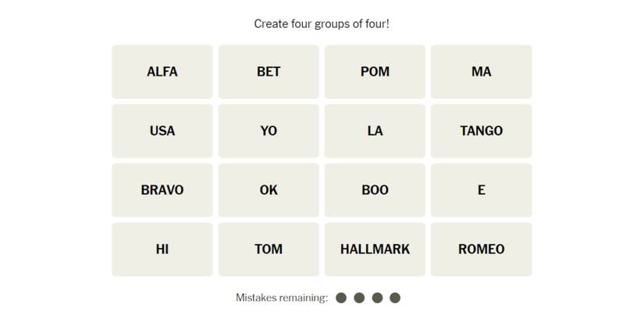Choose the POM word tile
644x322 pixels.
[x=375, y=72]
